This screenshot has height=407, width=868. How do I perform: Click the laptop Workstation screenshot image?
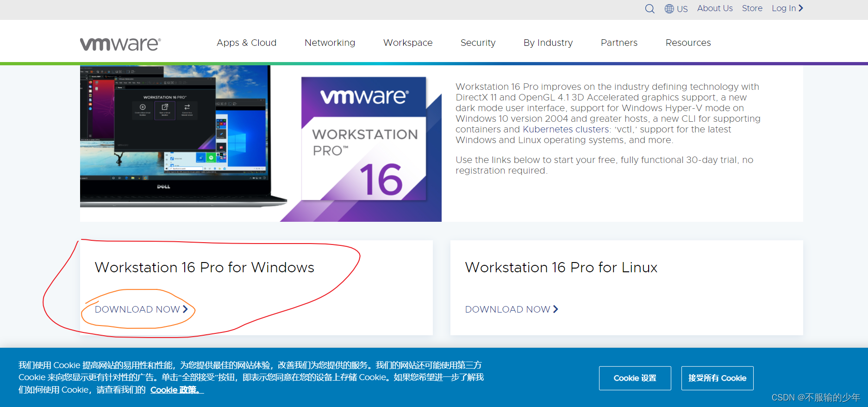coord(183,136)
